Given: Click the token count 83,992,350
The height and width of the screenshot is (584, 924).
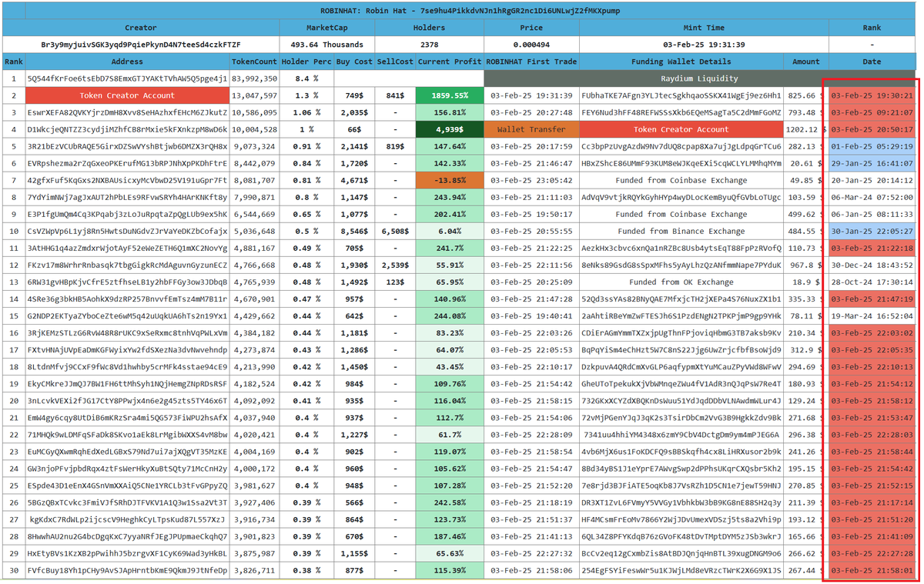Looking at the screenshot, I should point(254,78).
